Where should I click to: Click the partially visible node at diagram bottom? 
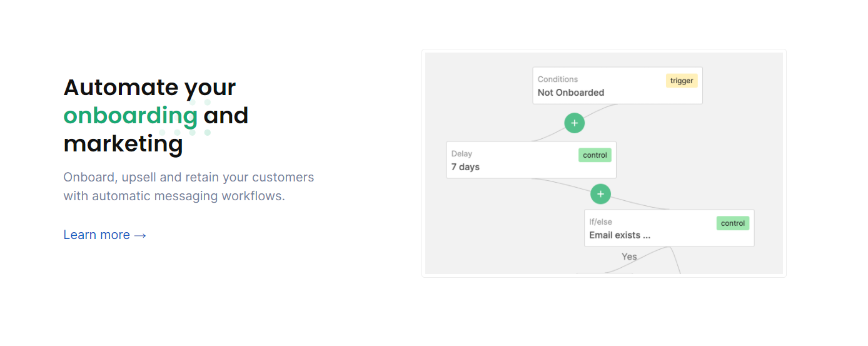tap(604, 273)
